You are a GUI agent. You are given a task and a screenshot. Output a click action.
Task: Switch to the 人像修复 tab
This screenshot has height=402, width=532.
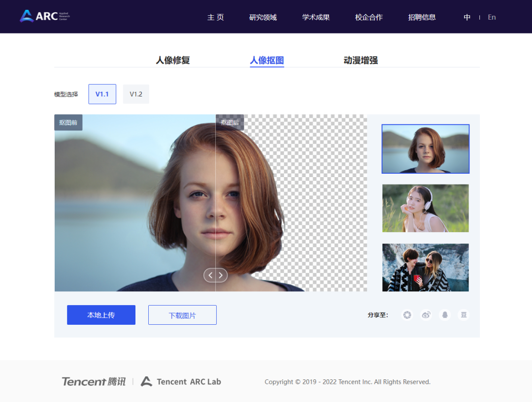point(173,61)
